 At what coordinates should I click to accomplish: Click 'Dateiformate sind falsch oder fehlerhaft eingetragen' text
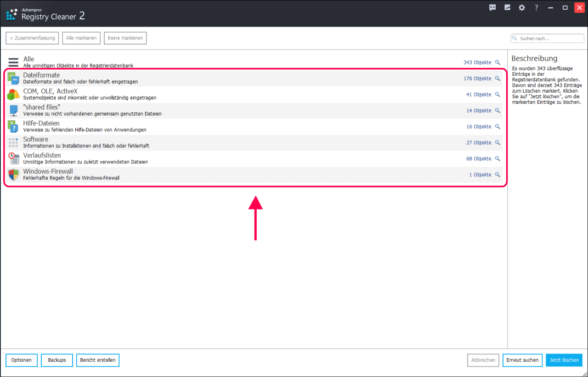tap(80, 82)
